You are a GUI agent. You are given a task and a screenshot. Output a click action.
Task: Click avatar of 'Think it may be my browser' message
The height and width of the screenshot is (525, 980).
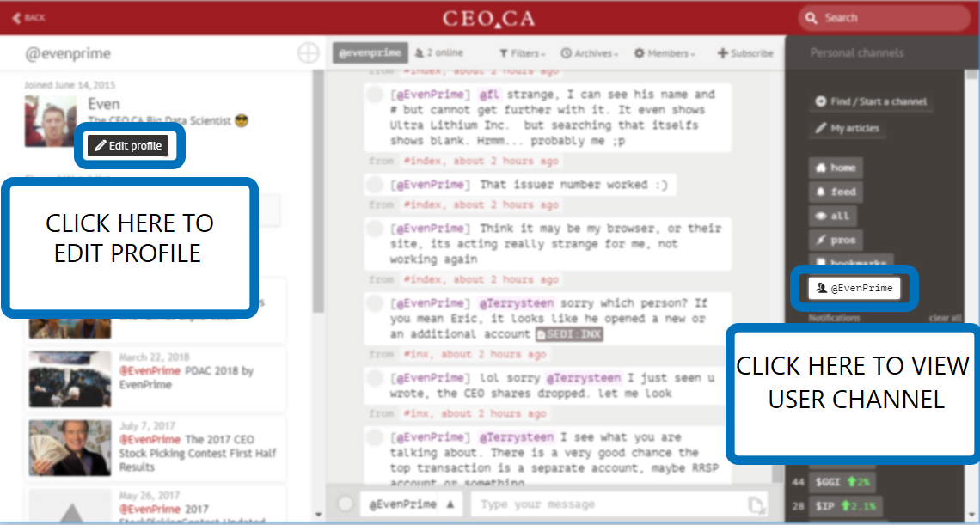(374, 229)
